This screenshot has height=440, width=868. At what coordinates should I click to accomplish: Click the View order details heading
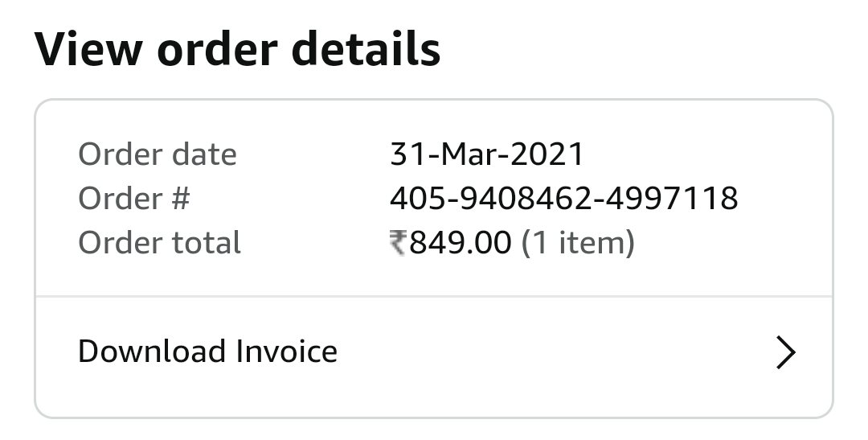click(x=238, y=49)
